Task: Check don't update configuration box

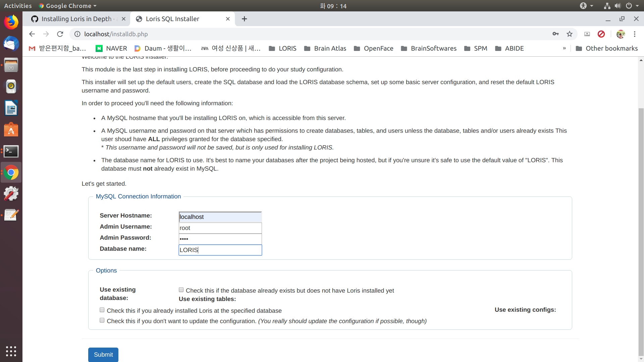Action: click(102, 320)
